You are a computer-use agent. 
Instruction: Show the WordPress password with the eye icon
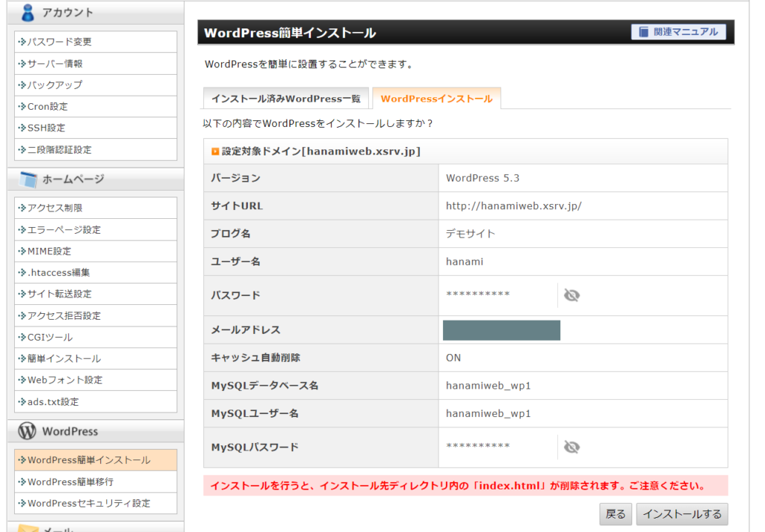click(x=572, y=295)
